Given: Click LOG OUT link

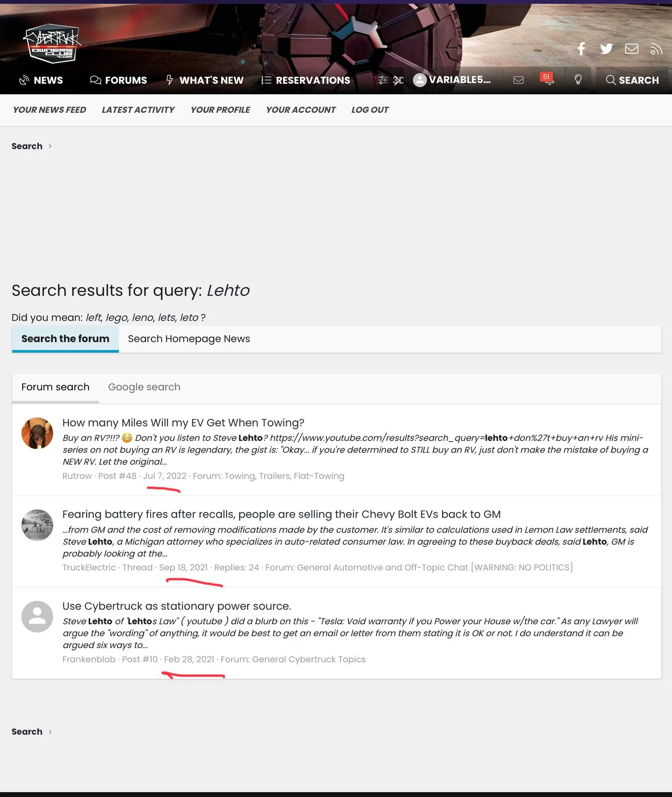Looking at the screenshot, I should pos(370,110).
